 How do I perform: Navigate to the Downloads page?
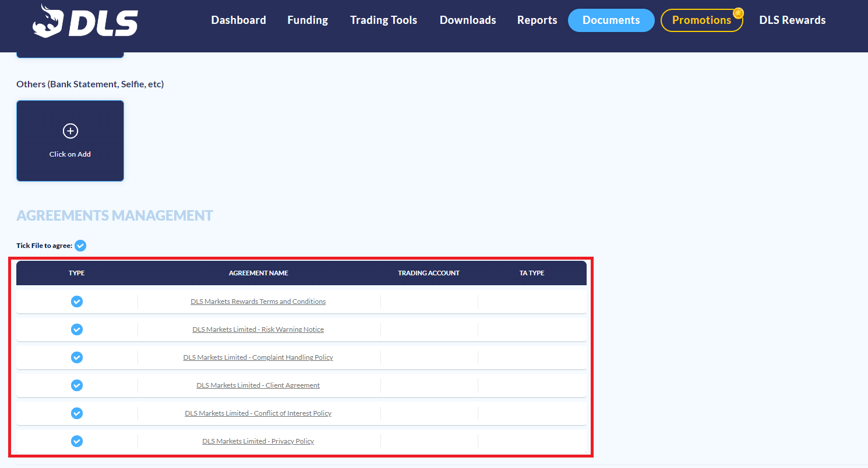coord(468,20)
